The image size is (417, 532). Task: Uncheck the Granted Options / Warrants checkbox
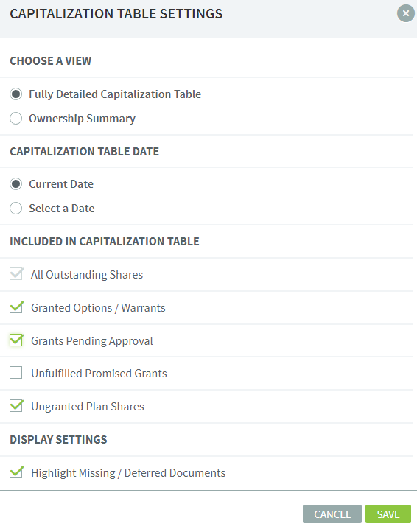[16, 307]
